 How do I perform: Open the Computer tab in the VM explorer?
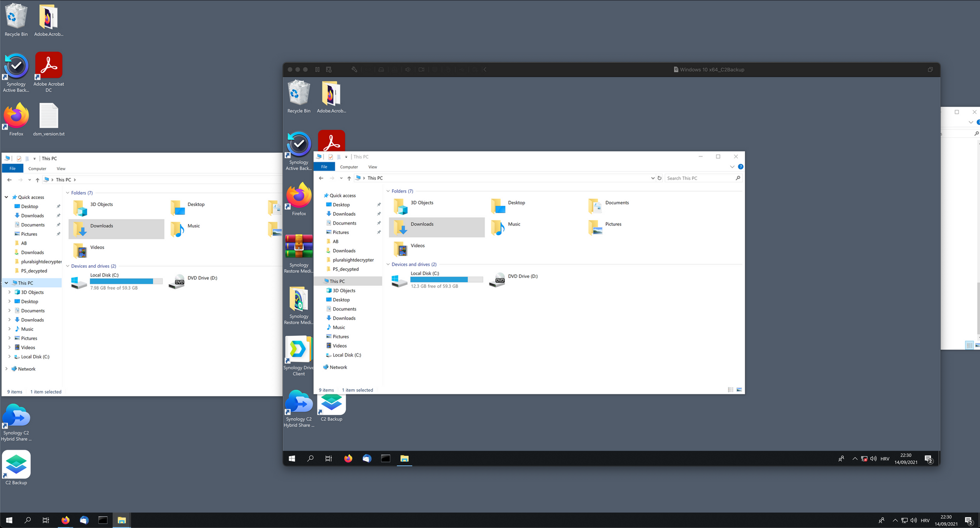(x=349, y=167)
